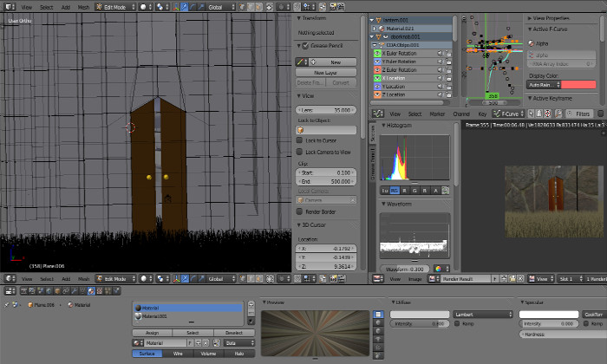Open the Marker menu in graph editor
Image resolution: width=607 pixels, height=364 pixels.
(437, 114)
